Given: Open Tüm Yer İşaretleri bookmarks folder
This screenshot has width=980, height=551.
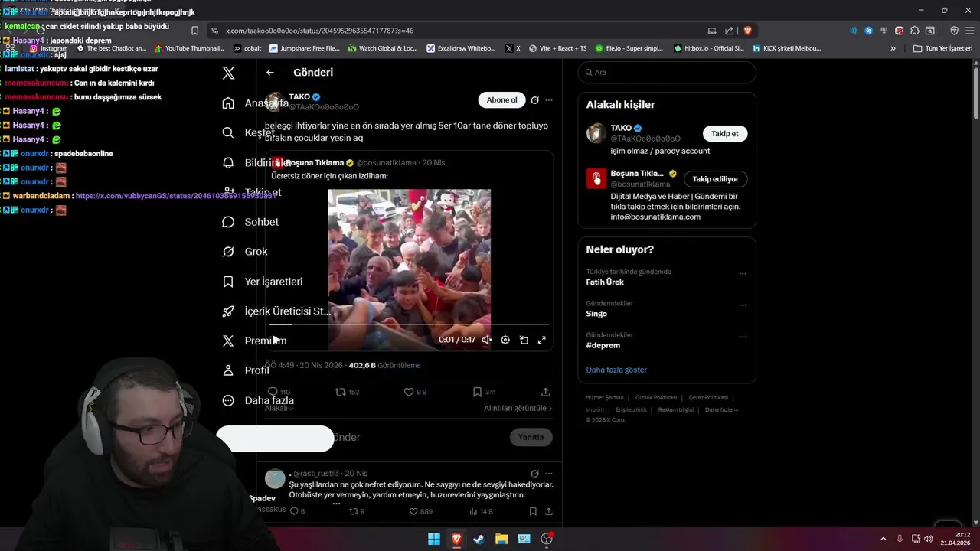Looking at the screenshot, I should pos(943,48).
